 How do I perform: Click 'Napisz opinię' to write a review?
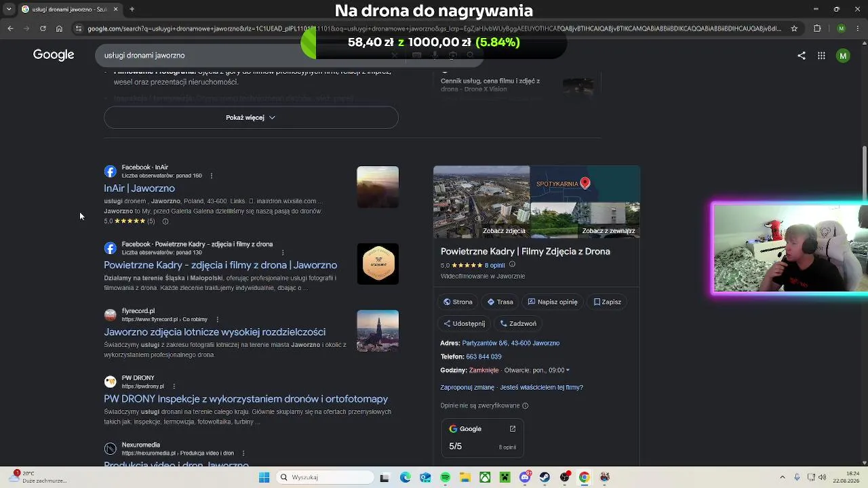(x=553, y=302)
